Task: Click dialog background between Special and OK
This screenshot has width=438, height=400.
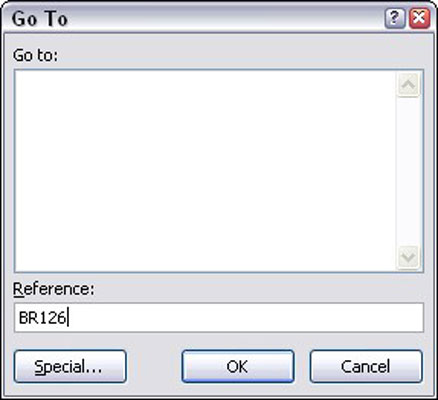Action: click(x=154, y=366)
